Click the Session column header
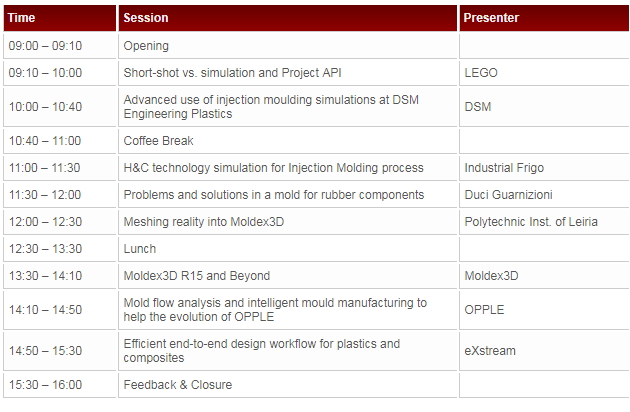The height and width of the screenshot is (412, 630). click(288, 18)
